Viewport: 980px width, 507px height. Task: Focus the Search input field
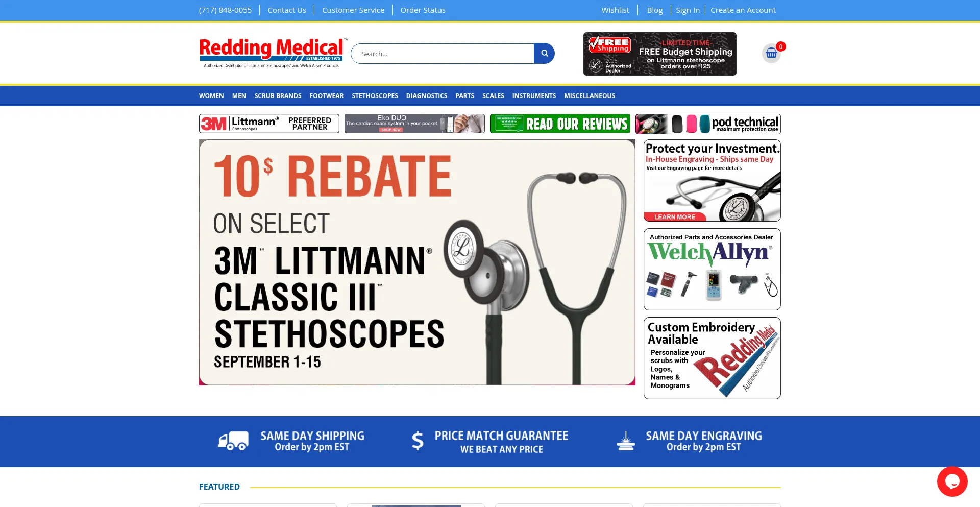[x=443, y=54]
